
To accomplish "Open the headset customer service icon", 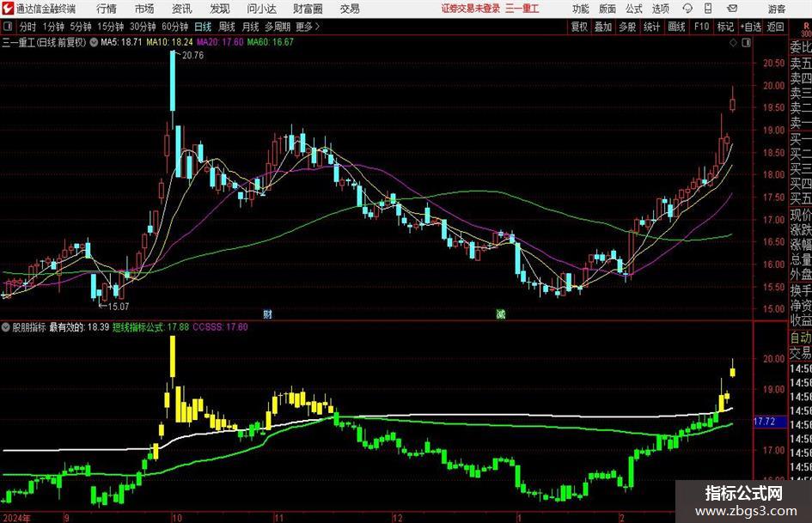I will (687, 9).
